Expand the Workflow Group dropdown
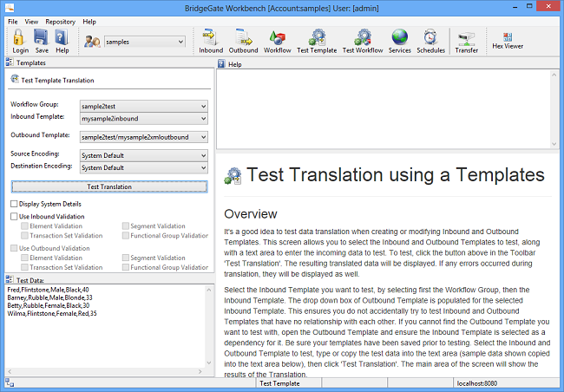Viewport: 564px width, 392px height. point(144,106)
